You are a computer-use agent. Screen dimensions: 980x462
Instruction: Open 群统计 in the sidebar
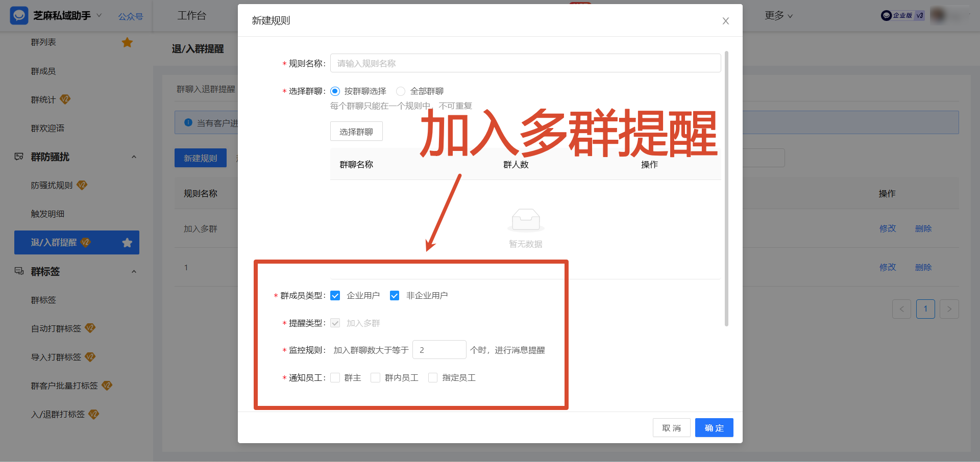coord(43,100)
